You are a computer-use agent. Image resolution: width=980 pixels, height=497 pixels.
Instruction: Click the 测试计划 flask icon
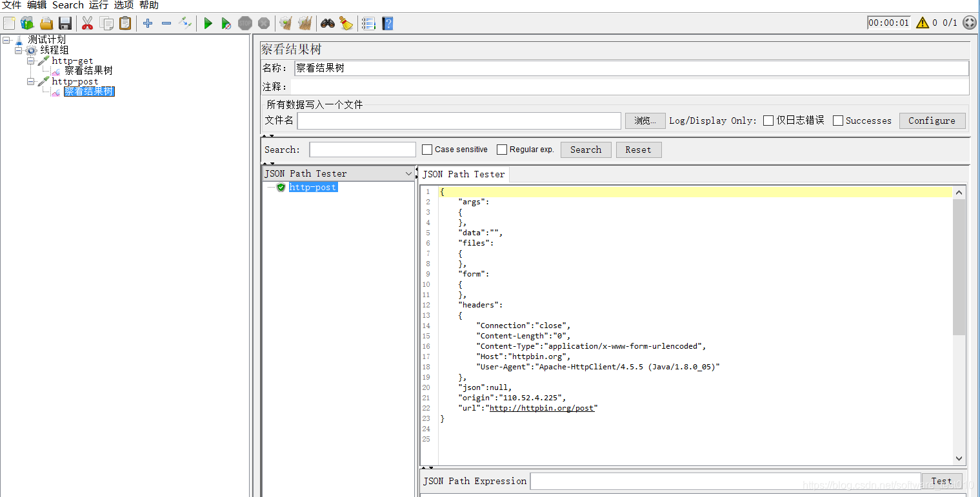[x=19, y=40]
